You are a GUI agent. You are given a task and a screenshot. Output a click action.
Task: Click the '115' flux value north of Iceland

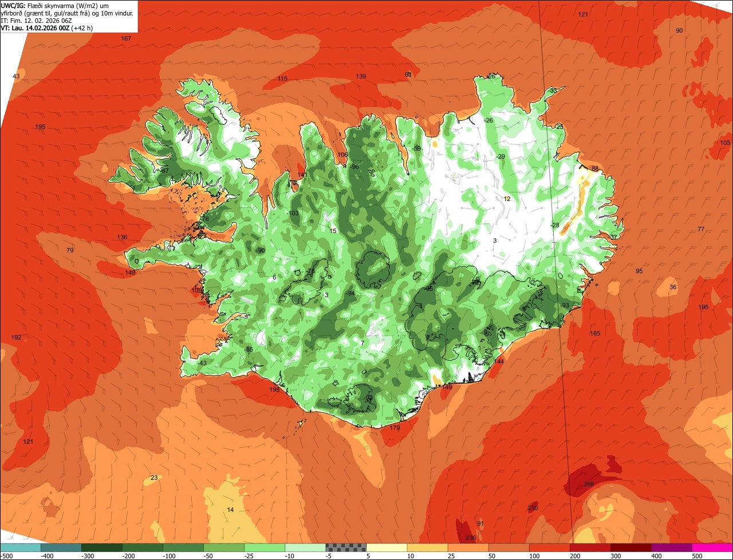[282, 78]
